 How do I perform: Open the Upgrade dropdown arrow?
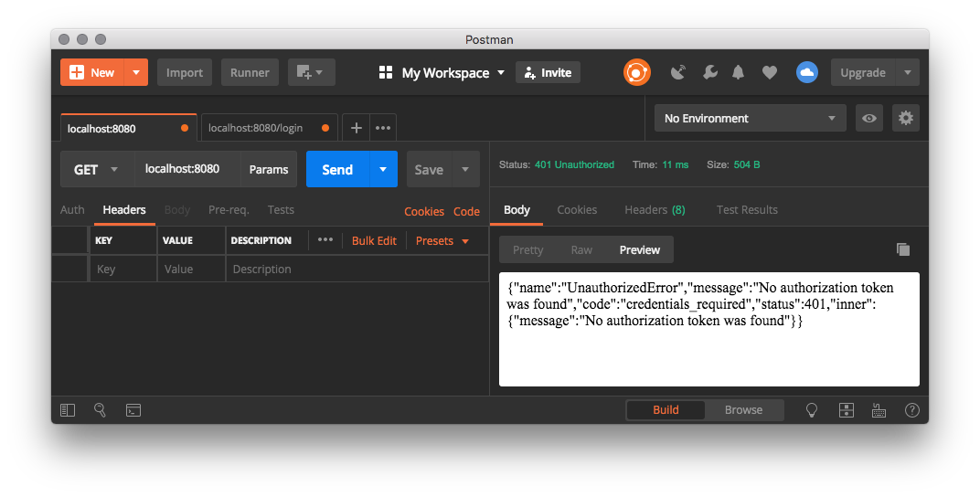[908, 72]
